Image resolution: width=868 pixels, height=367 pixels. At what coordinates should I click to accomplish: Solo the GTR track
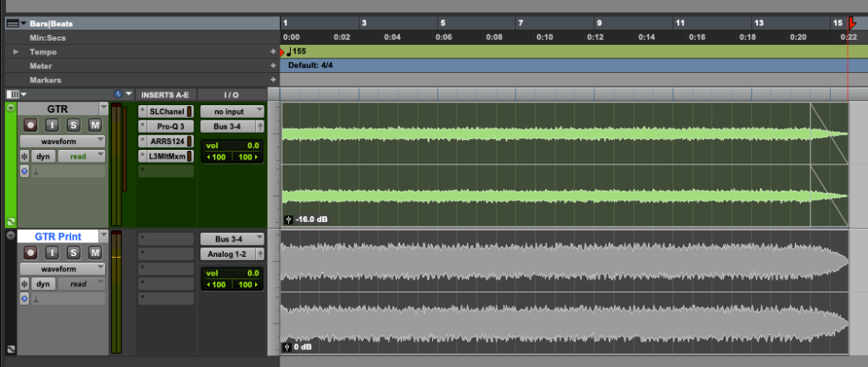pos(74,125)
